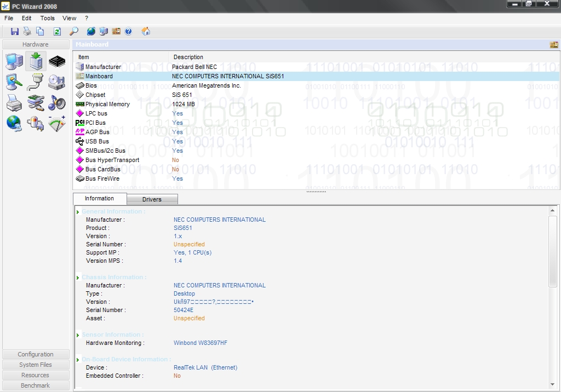Viewport: 561px width, 392px height.
Task: Select the Video monitor with paintbrush icon
Action: pos(14,82)
